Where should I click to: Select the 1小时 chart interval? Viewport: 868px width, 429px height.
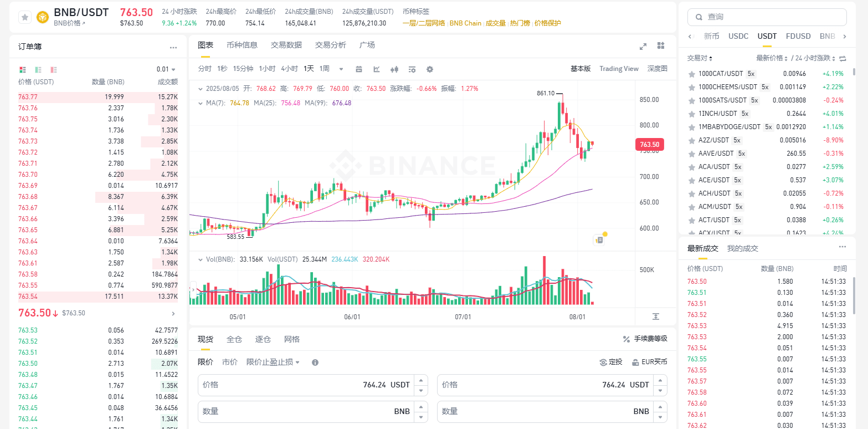tap(267, 69)
